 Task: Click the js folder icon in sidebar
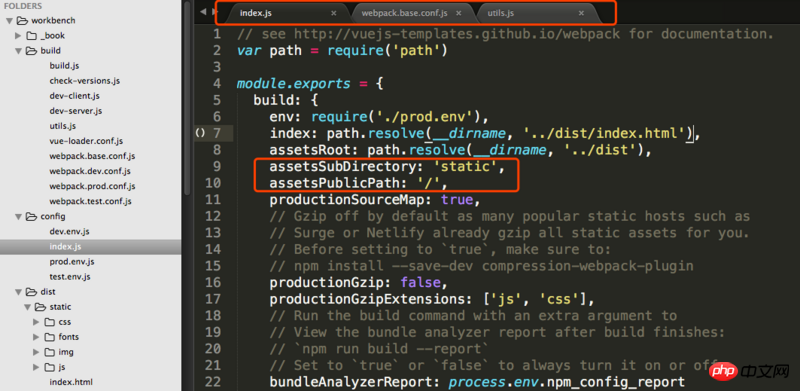[49, 367]
